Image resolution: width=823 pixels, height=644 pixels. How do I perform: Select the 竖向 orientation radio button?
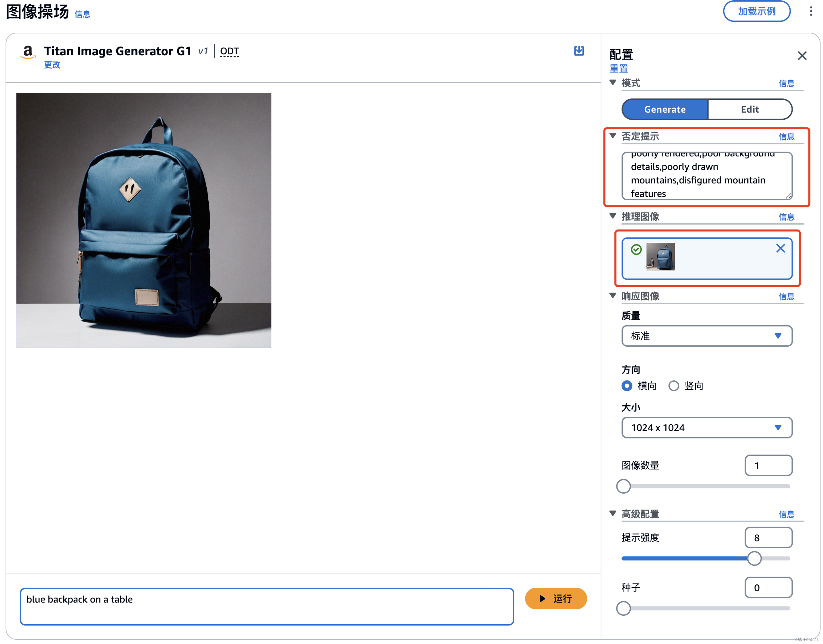tap(674, 386)
